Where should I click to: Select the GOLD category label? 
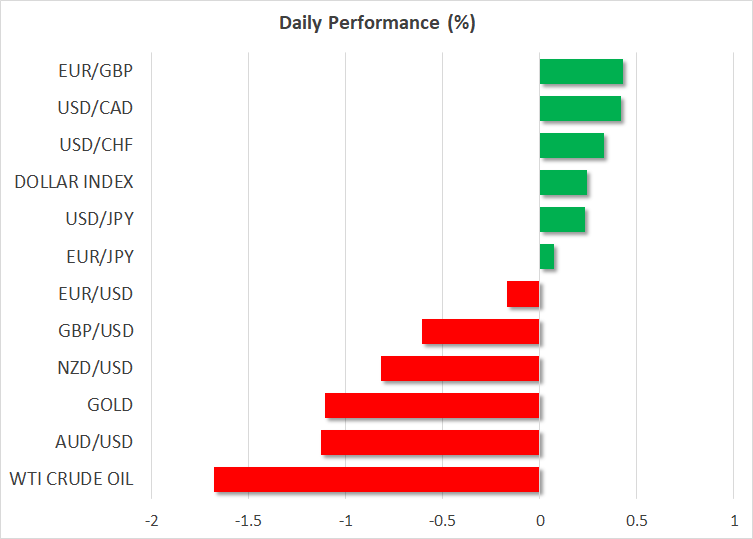click(110, 405)
